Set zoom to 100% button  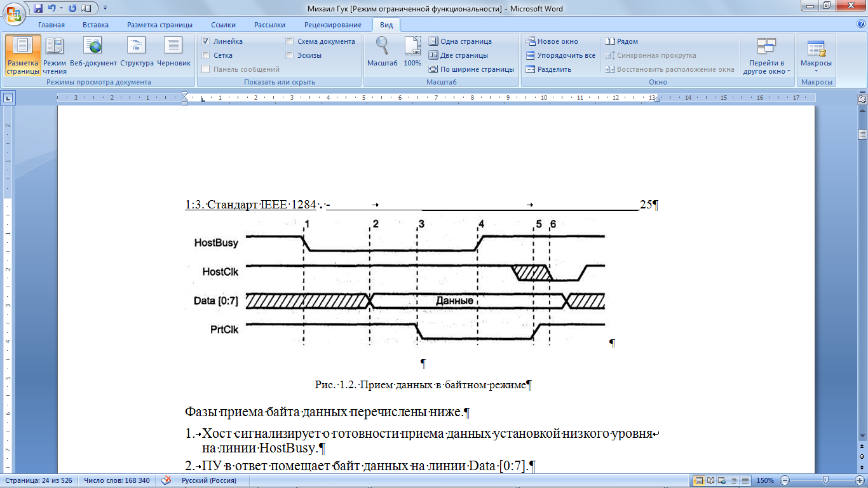tap(412, 52)
